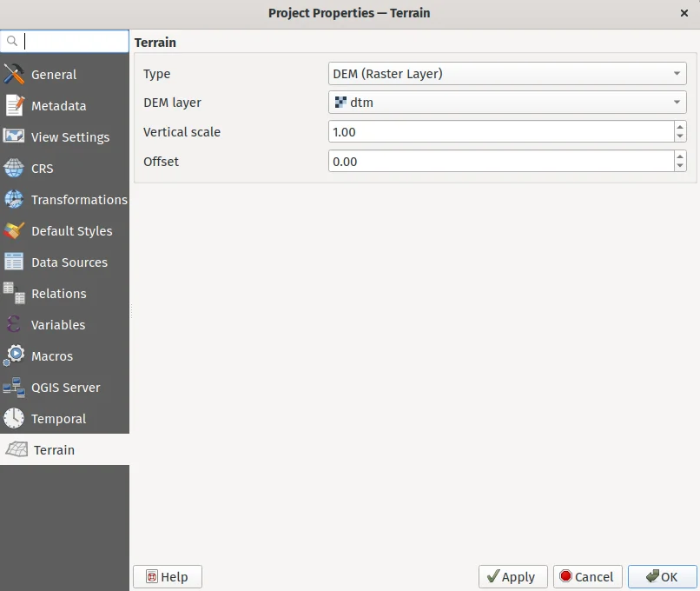Go to the Relations page
This screenshot has height=591, width=700.
point(58,294)
